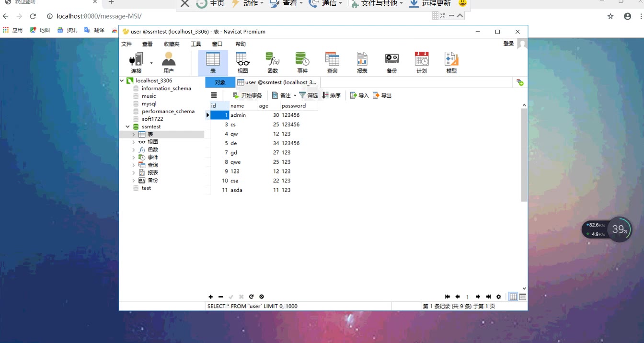644x343 pixels.
Task: Open the Backup (备份) toolbar icon
Action: (391, 59)
